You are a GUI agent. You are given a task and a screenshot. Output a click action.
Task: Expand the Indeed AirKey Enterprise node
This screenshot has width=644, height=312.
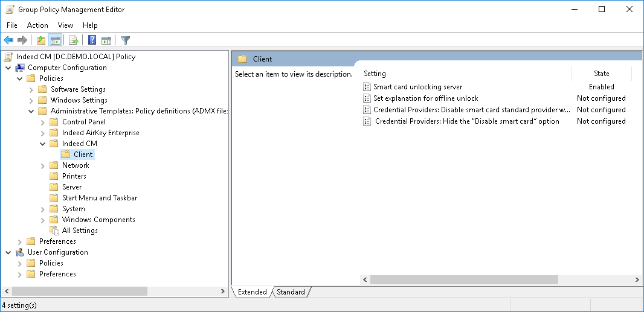point(43,133)
